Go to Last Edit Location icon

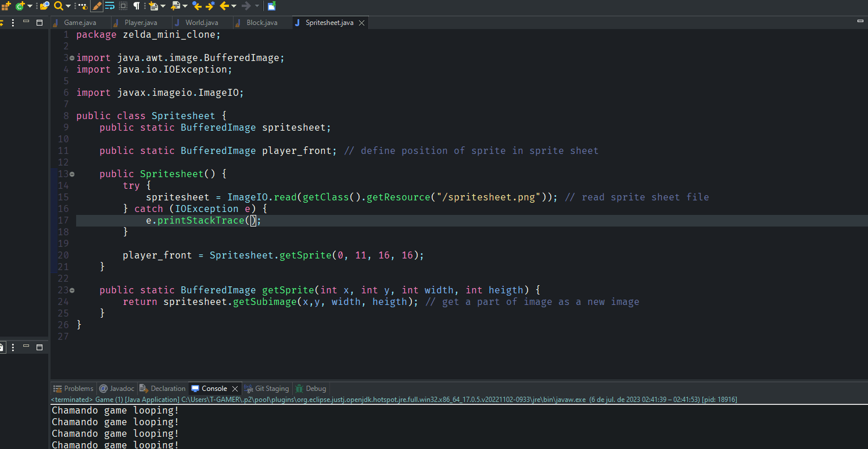[197, 6]
